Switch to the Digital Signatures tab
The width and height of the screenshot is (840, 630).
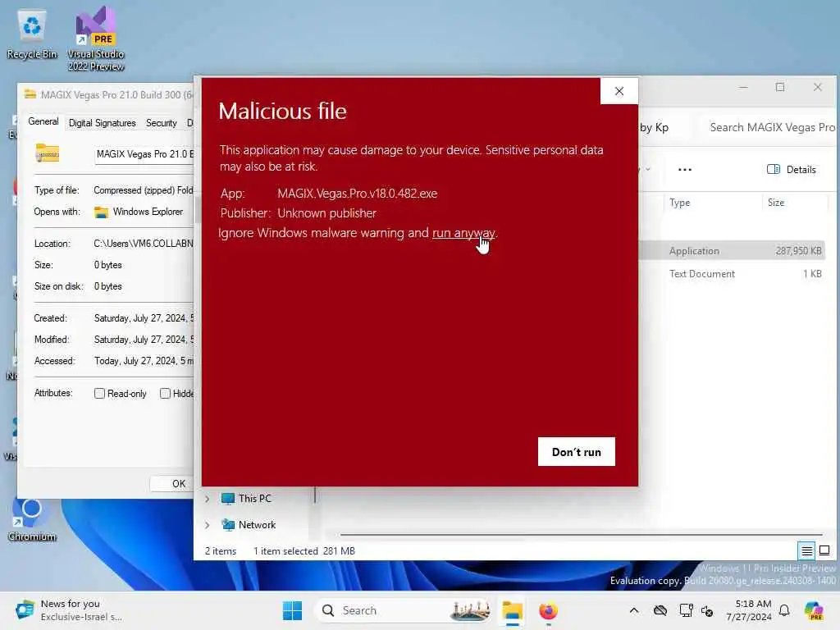tap(103, 123)
